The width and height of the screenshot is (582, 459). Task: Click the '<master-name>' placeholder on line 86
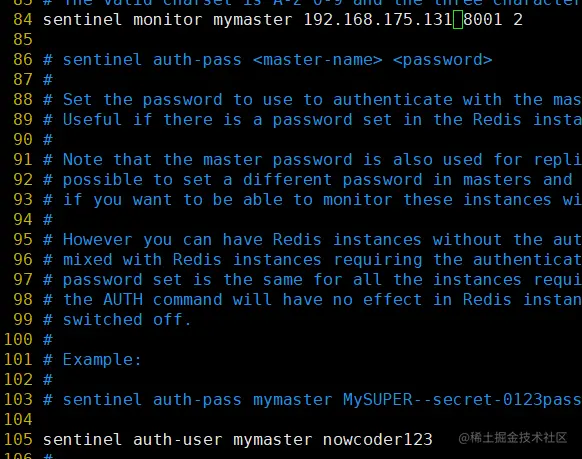[318, 60]
